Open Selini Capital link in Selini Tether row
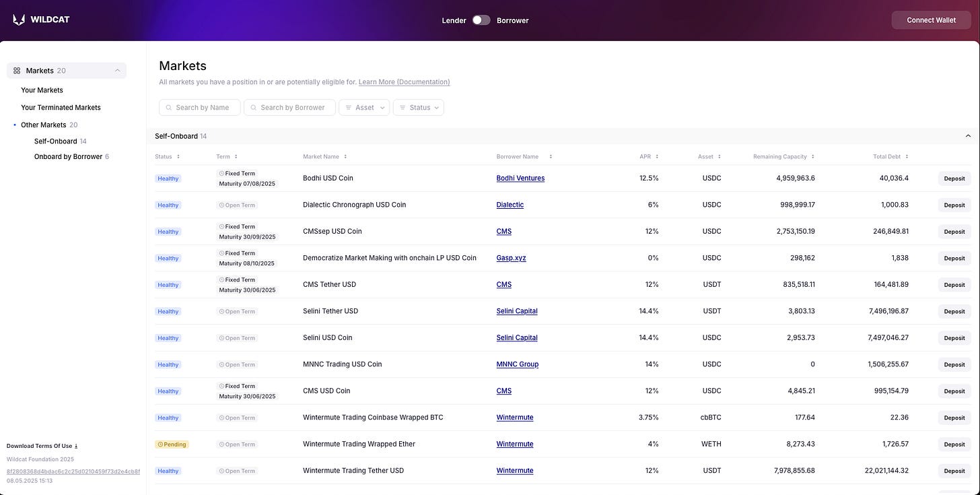 click(x=517, y=311)
